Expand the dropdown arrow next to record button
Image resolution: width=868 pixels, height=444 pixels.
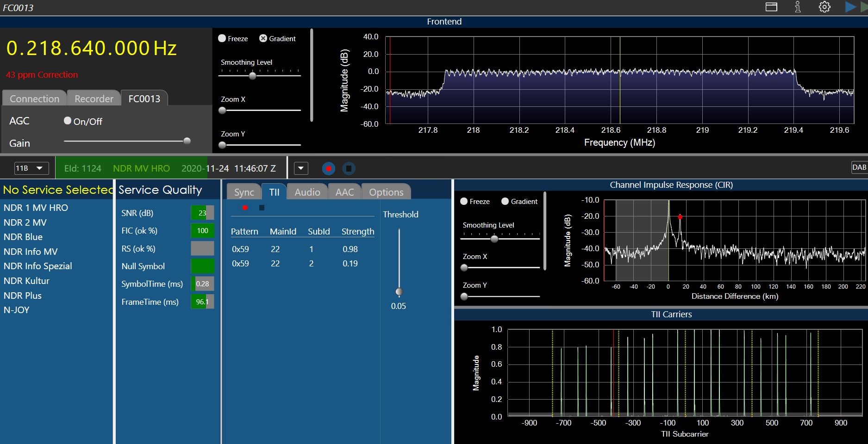tap(301, 168)
